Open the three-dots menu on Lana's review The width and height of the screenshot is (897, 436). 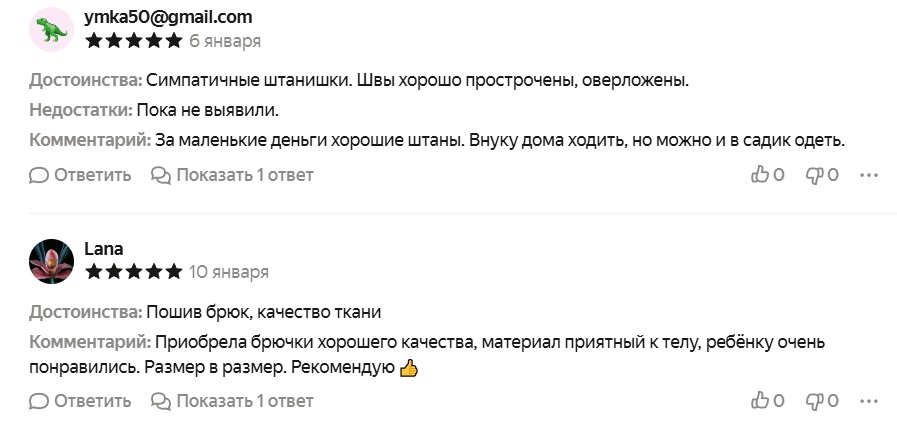[869, 401]
